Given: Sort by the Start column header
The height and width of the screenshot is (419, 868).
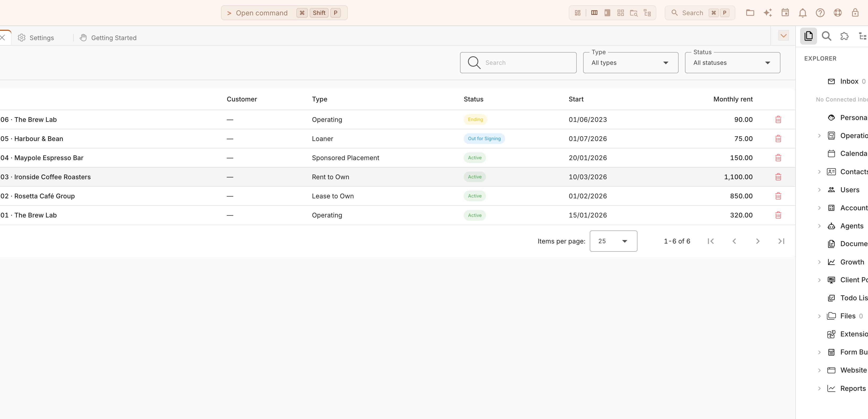Looking at the screenshot, I should 576,99.
